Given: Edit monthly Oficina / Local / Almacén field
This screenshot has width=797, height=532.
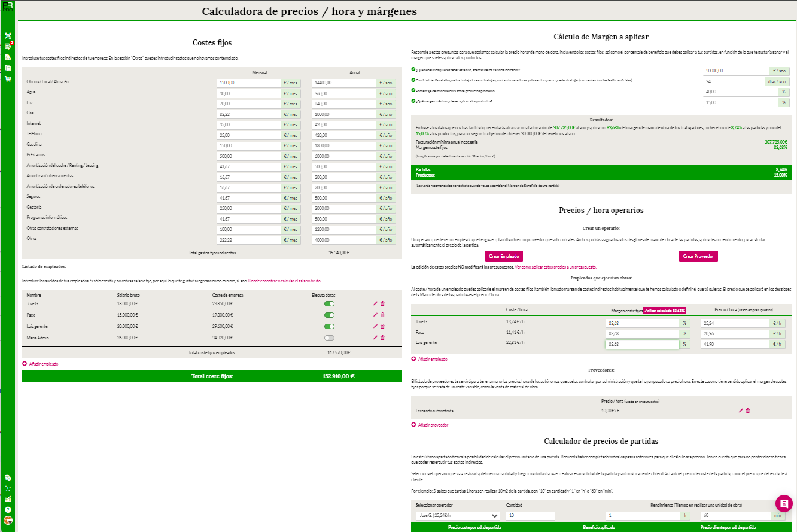Looking at the screenshot, I should pos(248,83).
